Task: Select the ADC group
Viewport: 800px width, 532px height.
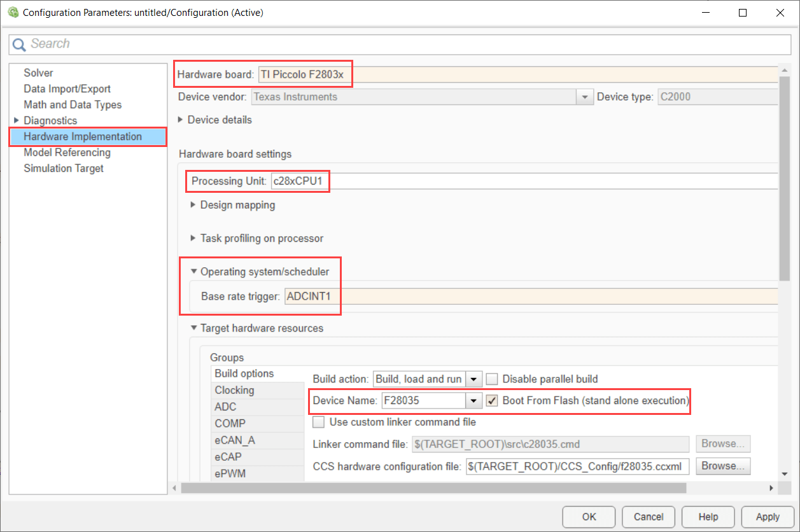Action: coord(258,407)
